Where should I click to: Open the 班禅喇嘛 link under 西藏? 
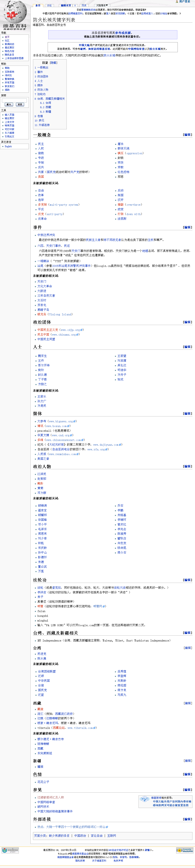pos(43,744)
